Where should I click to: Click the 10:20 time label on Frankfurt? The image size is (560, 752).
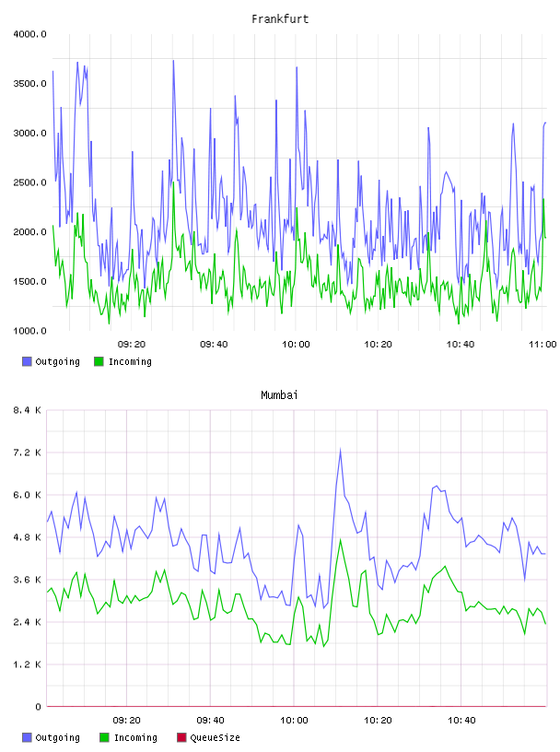click(x=378, y=344)
